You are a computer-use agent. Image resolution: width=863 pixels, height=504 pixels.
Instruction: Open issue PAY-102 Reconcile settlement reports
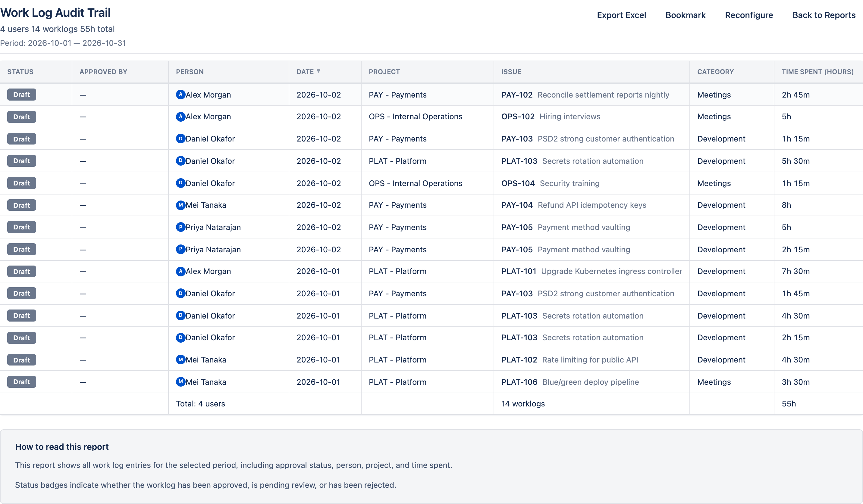(x=585, y=95)
